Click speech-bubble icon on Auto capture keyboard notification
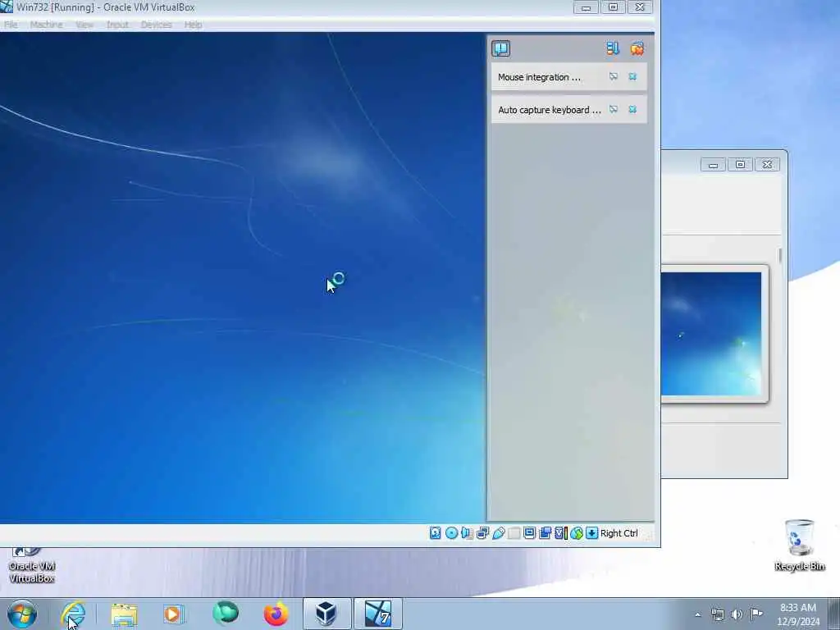This screenshot has height=630, width=840. pyautogui.click(x=614, y=109)
